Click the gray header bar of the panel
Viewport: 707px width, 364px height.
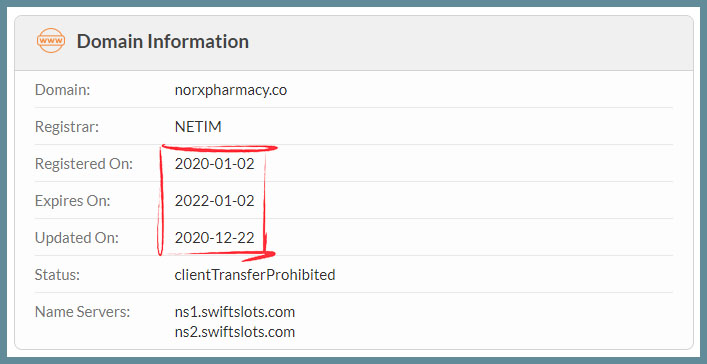354,43
